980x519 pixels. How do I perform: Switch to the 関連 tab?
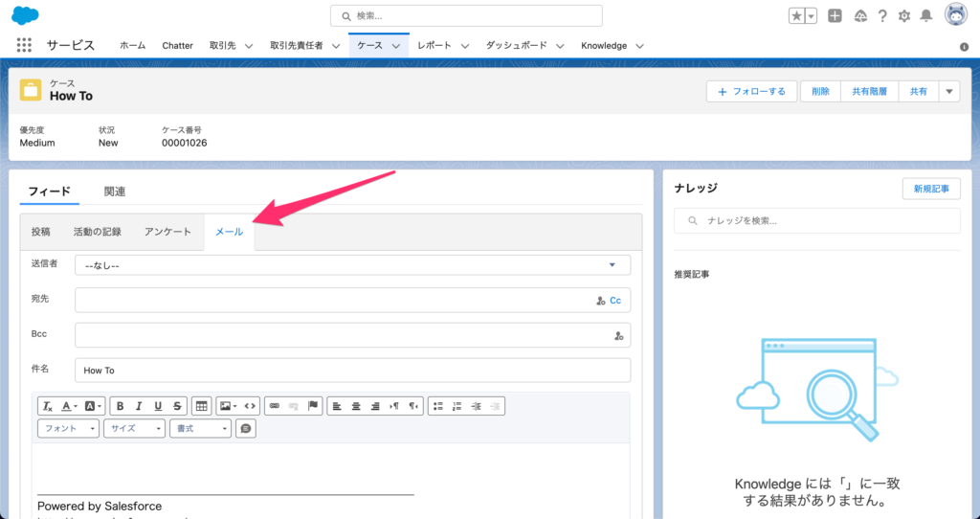pyautogui.click(x=115, y=192)
